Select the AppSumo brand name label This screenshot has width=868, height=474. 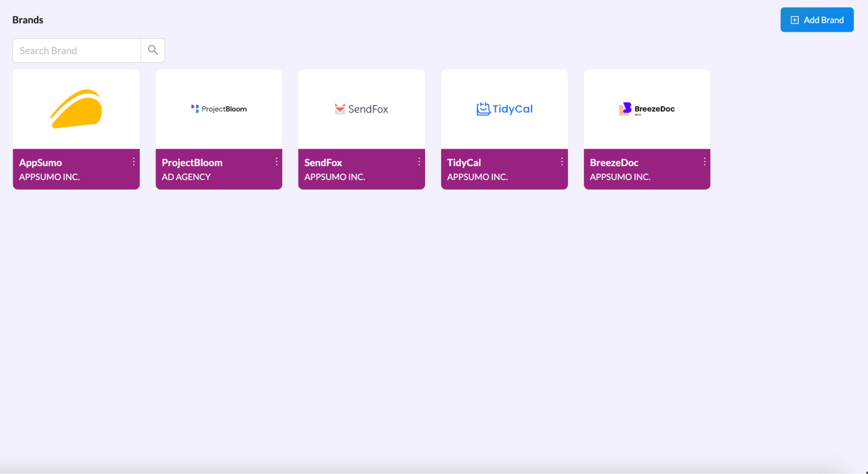40,162
